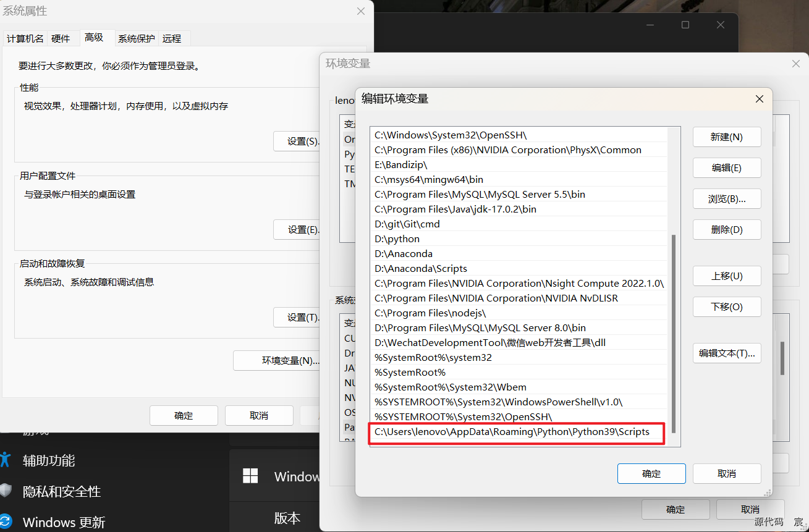The height and width of the screenshot is (532, 809).
Task: Close the 环境变量 window
Action: (795, 64)
